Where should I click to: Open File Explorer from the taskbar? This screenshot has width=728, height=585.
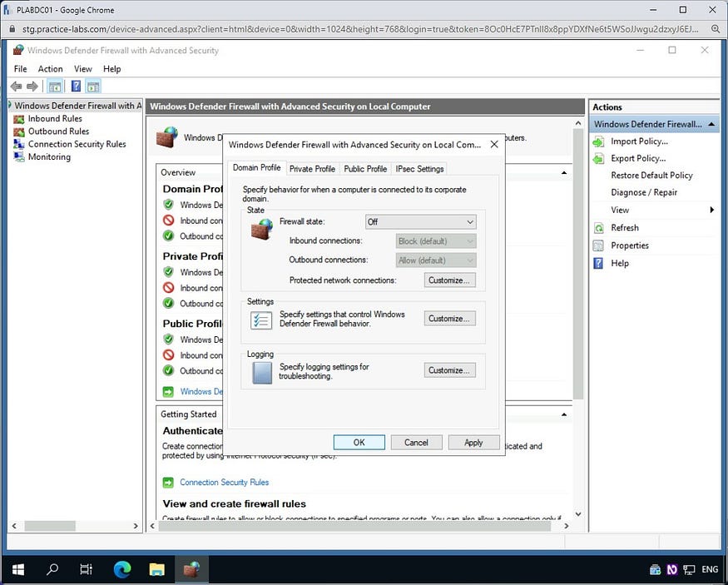tap(157, 569)
